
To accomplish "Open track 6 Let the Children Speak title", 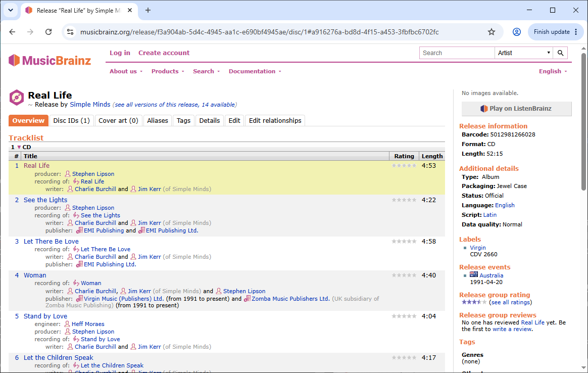I will coord(59,358).
